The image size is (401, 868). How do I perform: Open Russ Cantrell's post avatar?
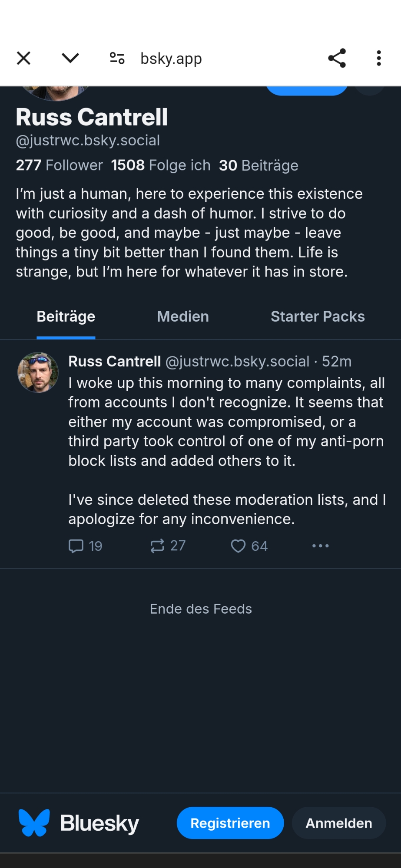tap(38, 372)
